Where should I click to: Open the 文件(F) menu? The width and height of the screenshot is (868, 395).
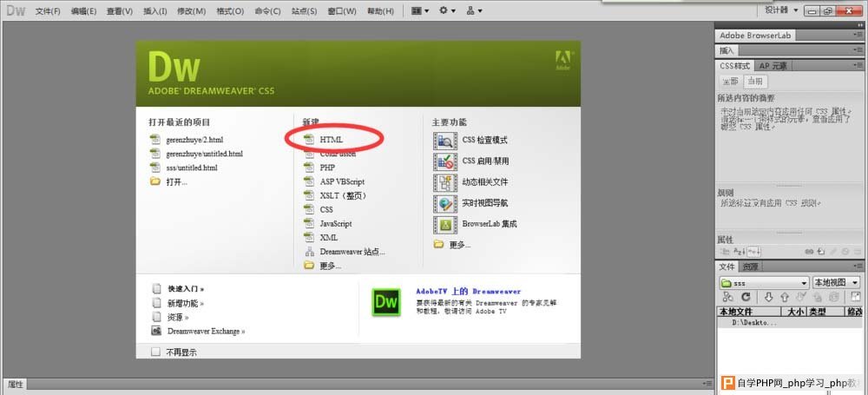(x=48, y=11)
